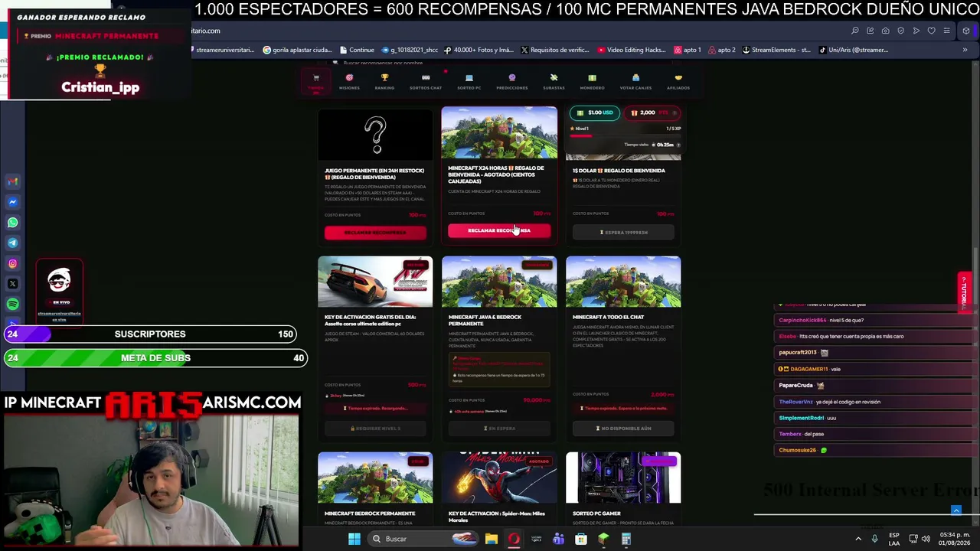The height and width of the screenshot is (551, 980).
Task: Open the Minecraft a Todo el Chat image
Action: point(623,282)
